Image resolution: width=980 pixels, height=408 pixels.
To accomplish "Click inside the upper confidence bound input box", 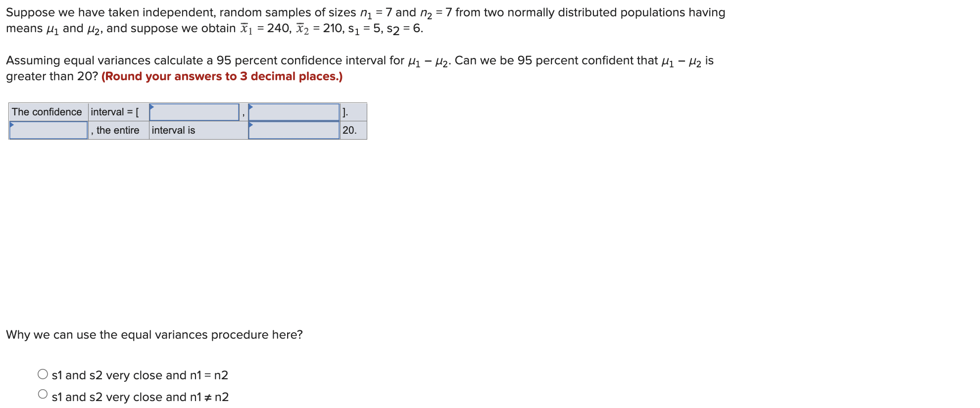I will (294, 112).
